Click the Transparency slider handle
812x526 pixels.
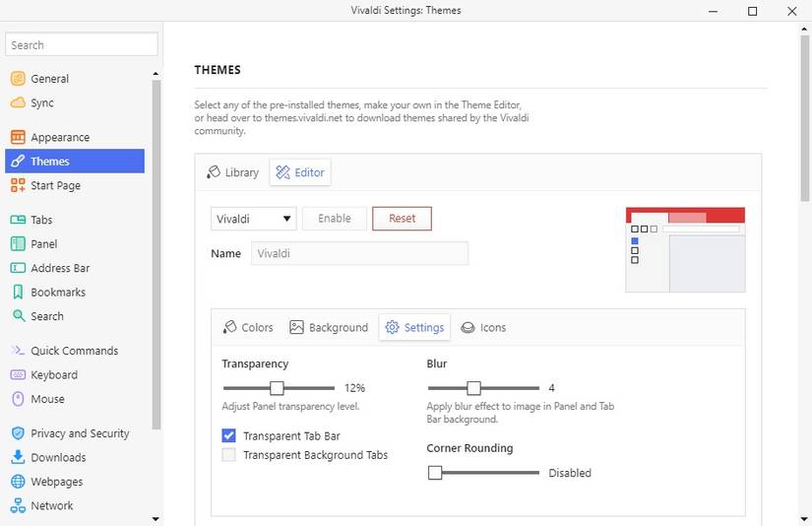[x=277, y=388]
